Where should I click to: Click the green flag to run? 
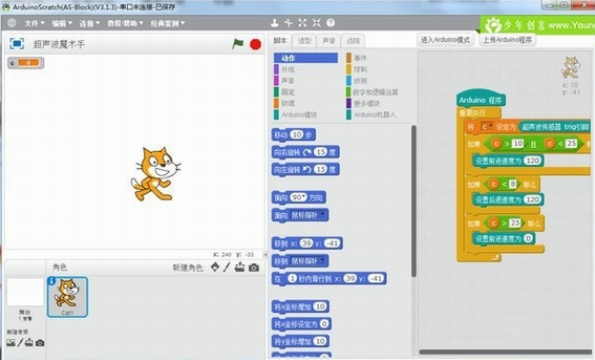coord(238,44)
